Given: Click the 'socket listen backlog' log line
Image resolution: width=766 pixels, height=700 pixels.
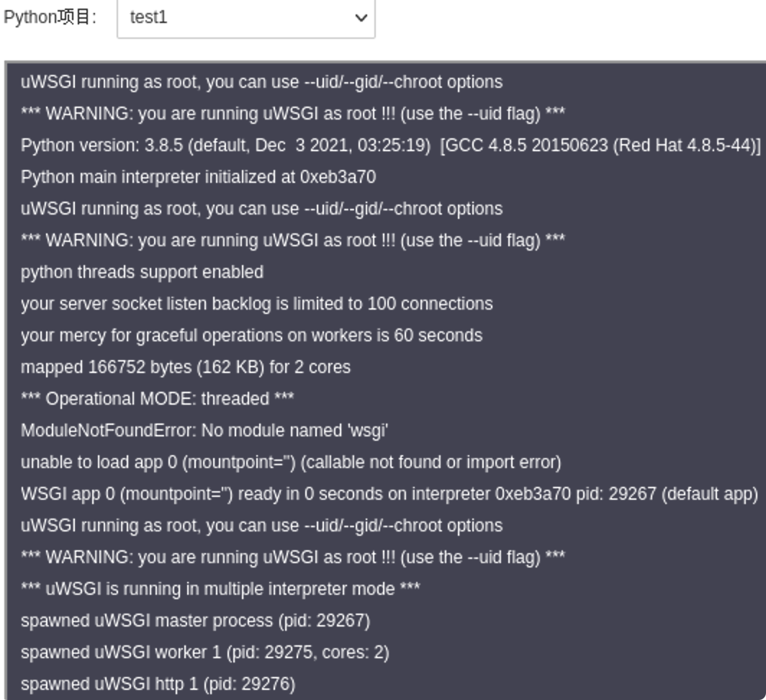Looking at the screenshot, I should point(256,304).
